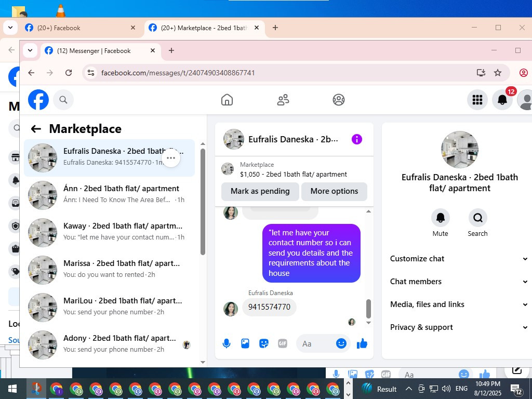Click the back arrow beside Marketplace heading
The image size is (532, 399).
tap(36, 129)
